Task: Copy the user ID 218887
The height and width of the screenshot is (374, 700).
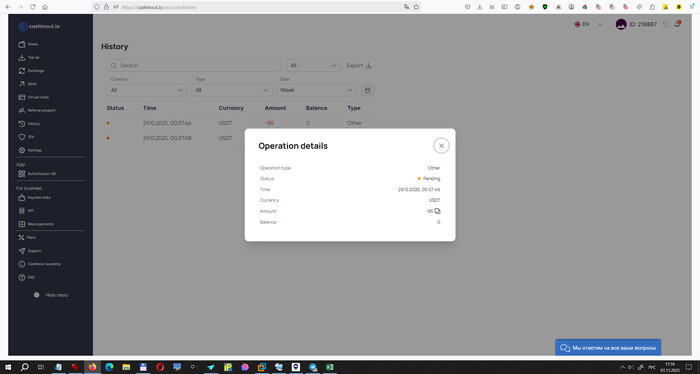Action: pyautogui.click(x=666, y=25)
